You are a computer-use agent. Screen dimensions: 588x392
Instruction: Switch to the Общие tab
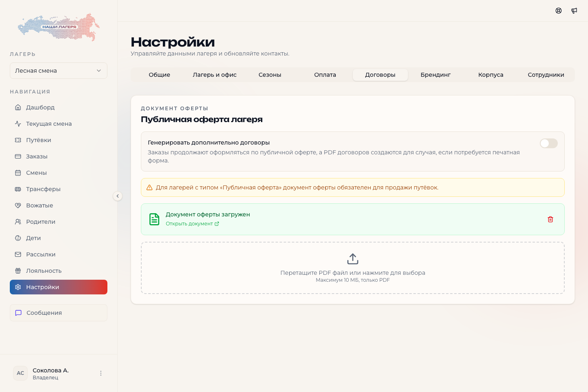159,75
